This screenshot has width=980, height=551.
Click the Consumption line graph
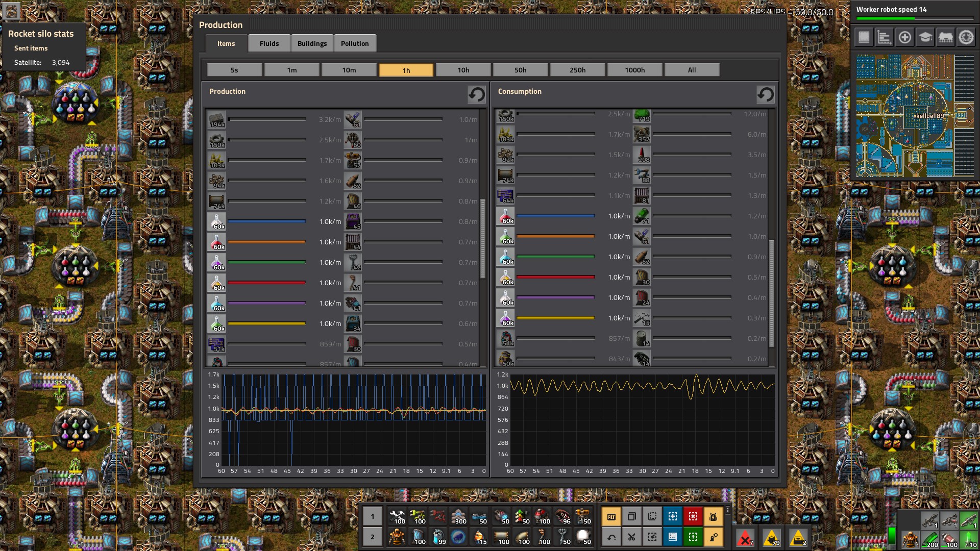[642, 420]
